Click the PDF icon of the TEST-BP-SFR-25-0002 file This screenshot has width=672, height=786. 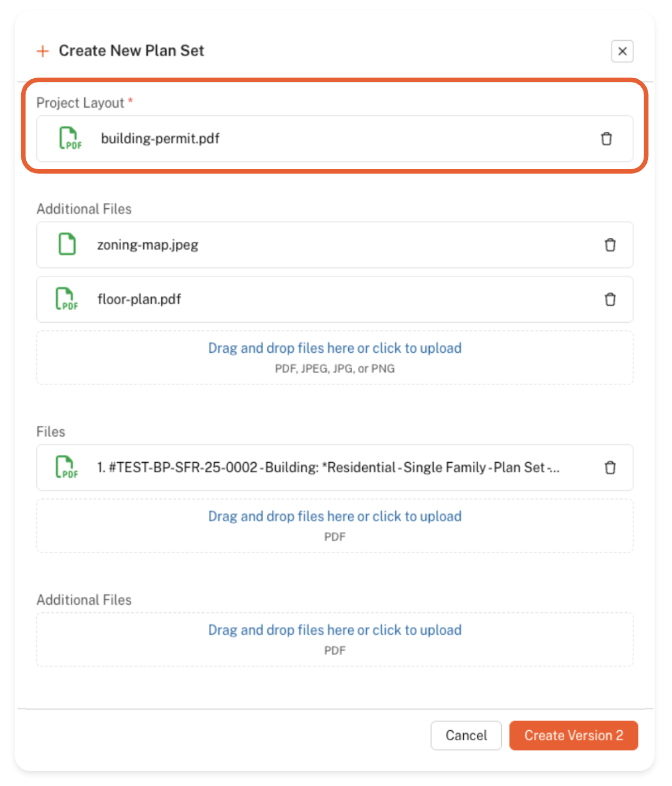66,467
